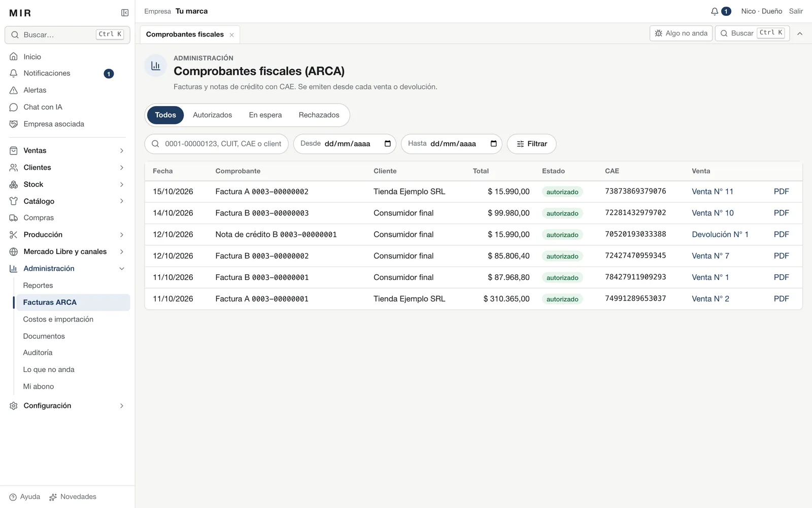Open Venta N° 11 link
The image size is (812, 508).
coord(713,192)
